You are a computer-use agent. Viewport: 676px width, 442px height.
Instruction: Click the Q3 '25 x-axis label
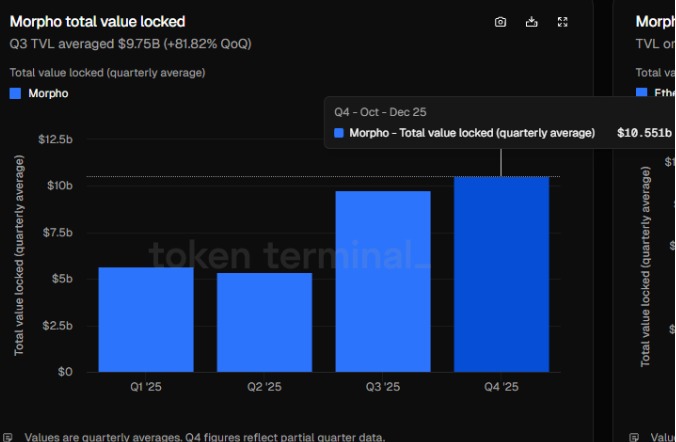pyautogui.click(x=383, y=387)
